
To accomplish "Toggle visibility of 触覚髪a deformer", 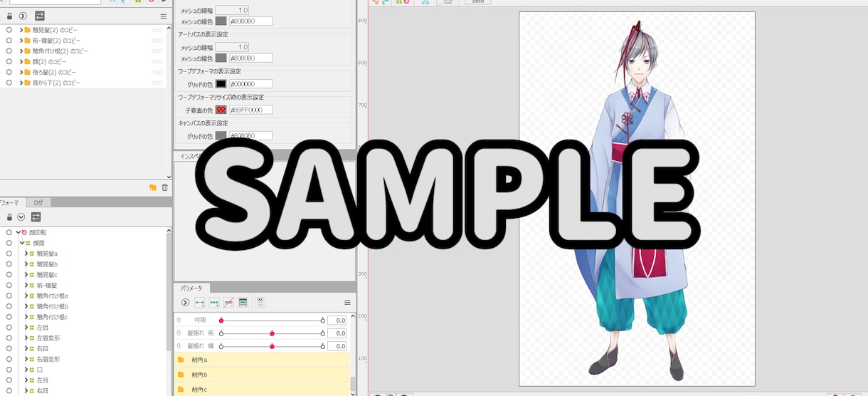I will [x=9, y=253].
